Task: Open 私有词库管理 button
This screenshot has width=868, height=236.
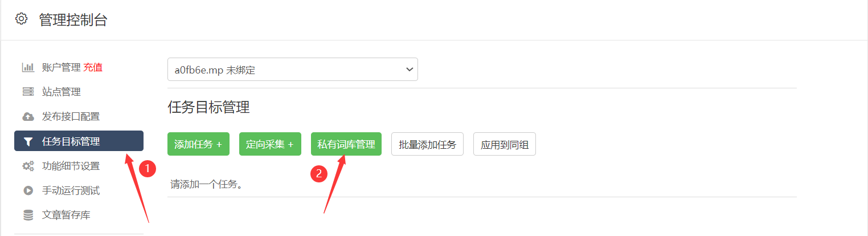Action: (x=346, y=144)
